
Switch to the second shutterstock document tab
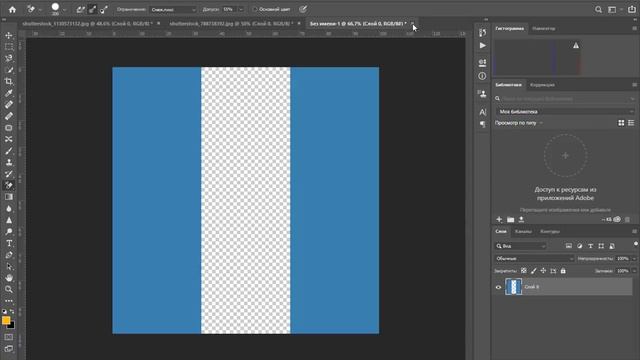pos(231,24)
